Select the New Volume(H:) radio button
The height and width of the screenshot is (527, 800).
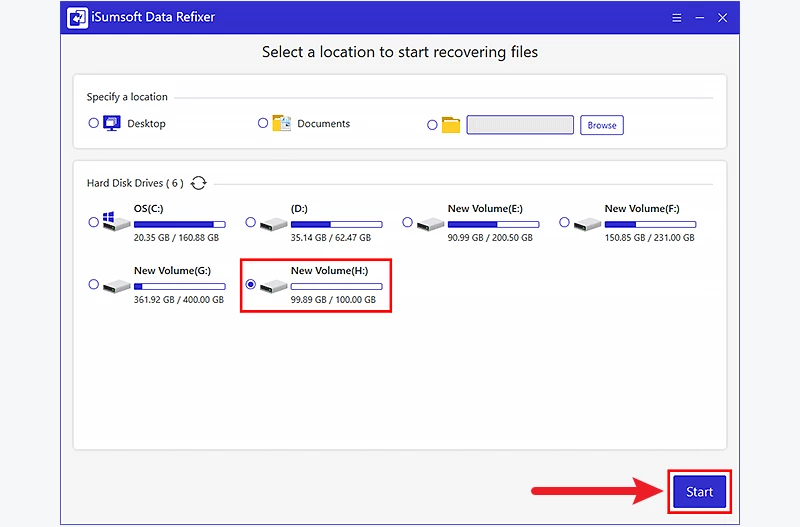(250, 285)
